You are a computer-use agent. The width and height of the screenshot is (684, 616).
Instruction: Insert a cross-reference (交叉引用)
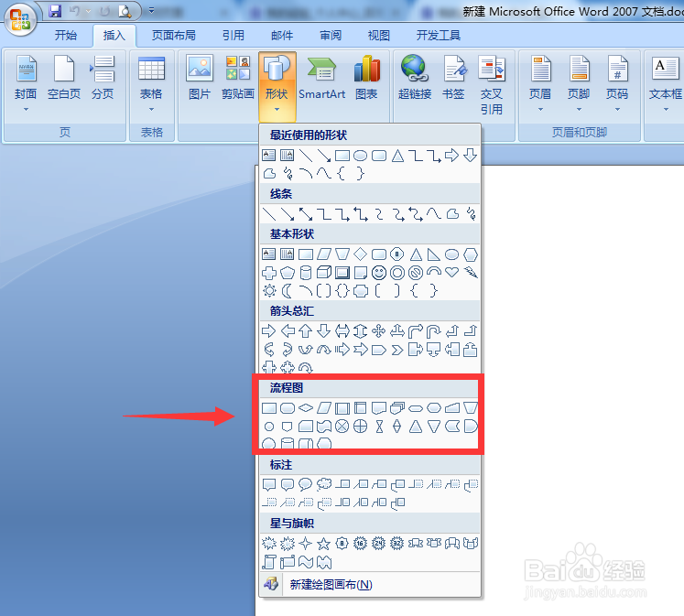point(492,85)
